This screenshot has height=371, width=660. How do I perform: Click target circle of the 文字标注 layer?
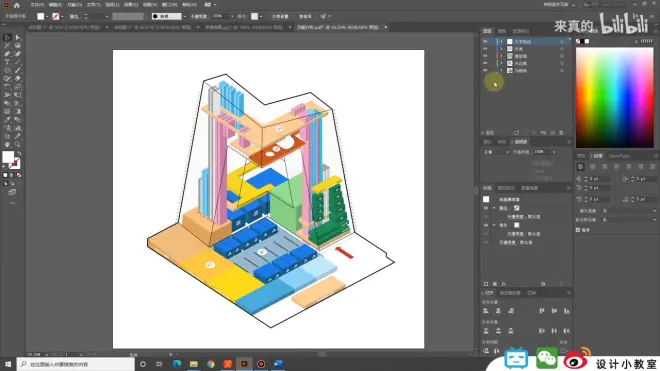tap(562, 42)
